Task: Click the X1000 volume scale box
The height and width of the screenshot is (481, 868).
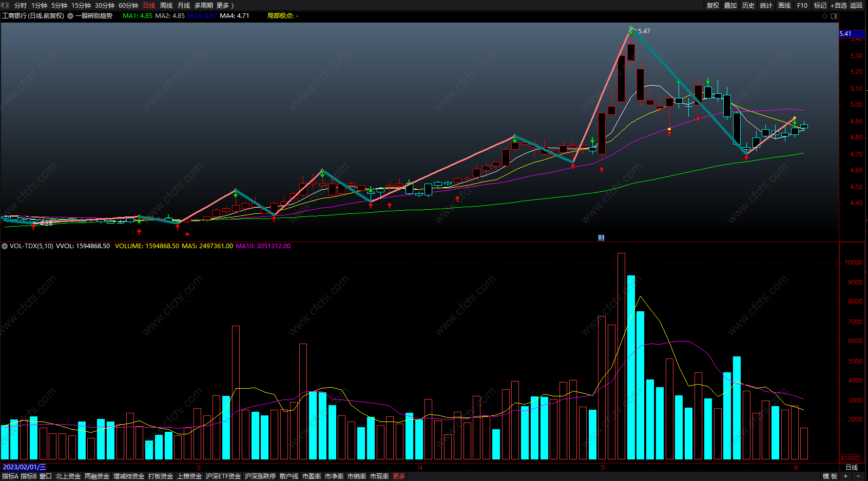Action: pyautogui.click(x=850, y=458)
